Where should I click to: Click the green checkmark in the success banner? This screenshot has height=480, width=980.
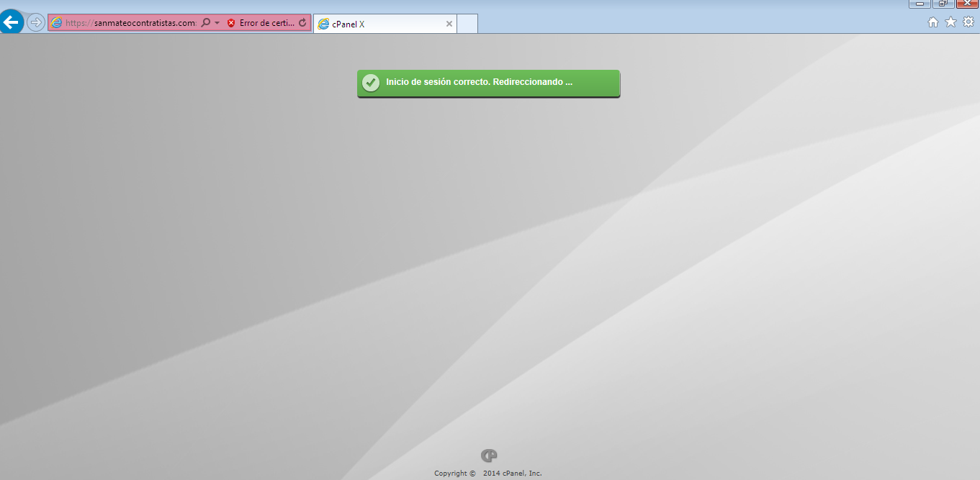pos(371,83)
